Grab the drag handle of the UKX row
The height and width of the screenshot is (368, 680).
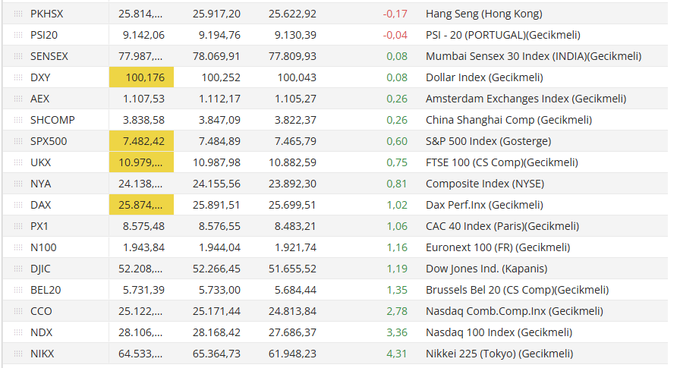click(x=18, y=163)
